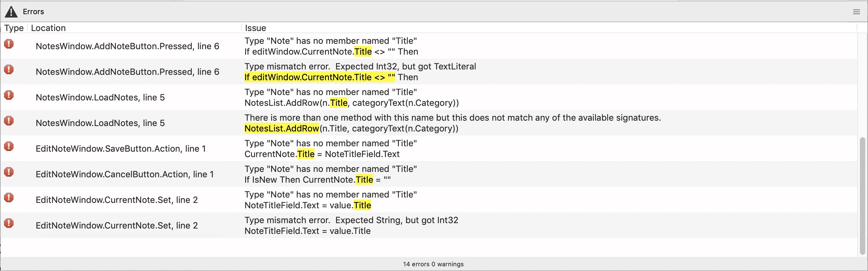This screenshot has width=868, height=271.
Task: Click the '14 errors 0 warnings' status text
Action: click(433, 264)
